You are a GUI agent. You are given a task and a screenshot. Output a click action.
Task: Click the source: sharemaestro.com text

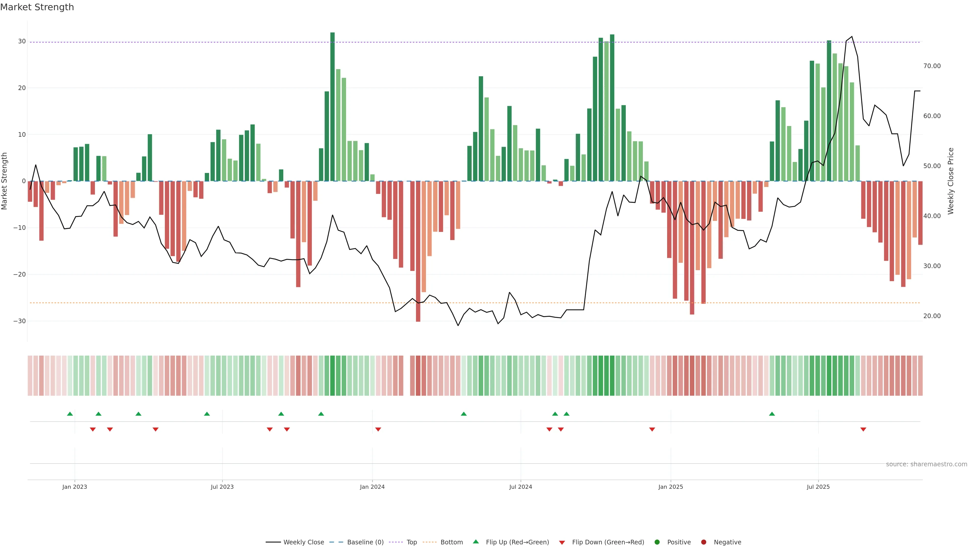926,464
